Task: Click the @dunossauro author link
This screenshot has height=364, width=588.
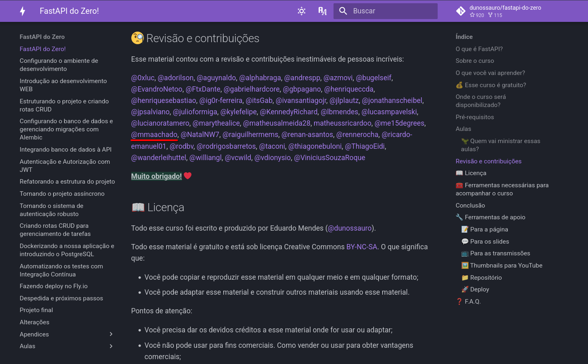Action: 349,228
